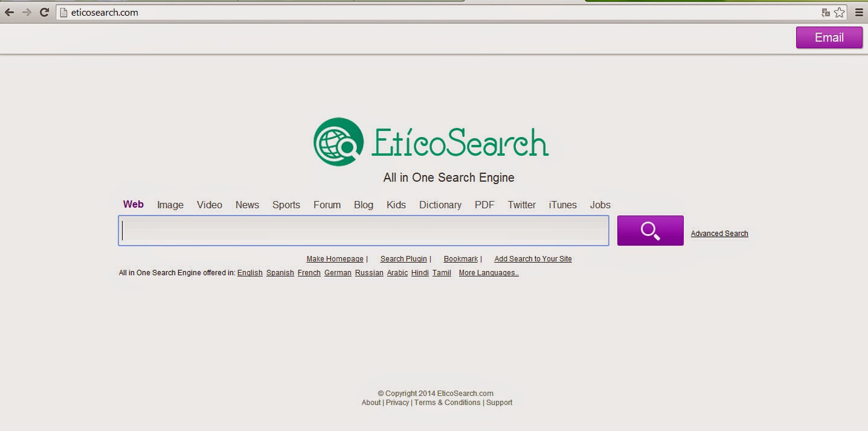
Task: Bookmark this page with the star icon
Action: point(840,12)
